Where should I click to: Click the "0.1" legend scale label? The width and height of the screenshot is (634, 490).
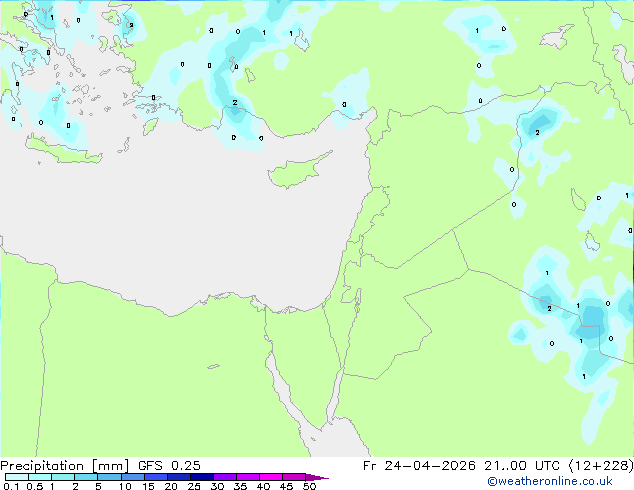[11, 486]
